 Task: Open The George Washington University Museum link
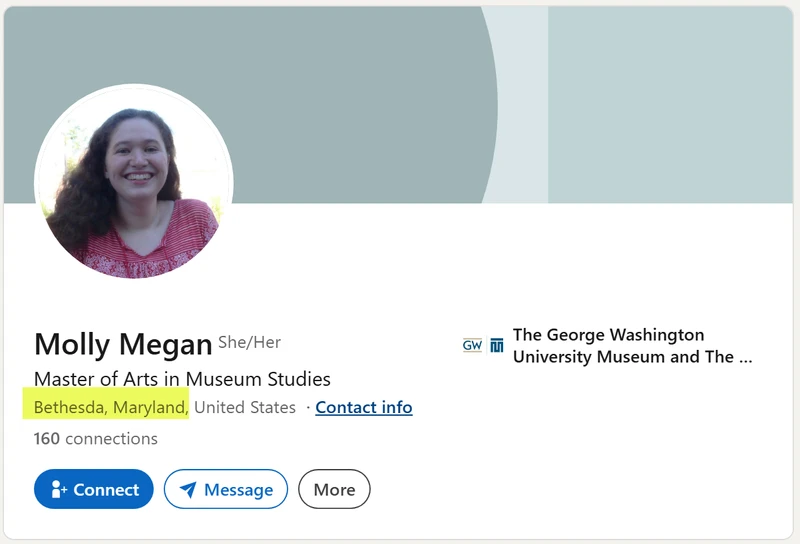pyautogui.click(x=632, y=345)
